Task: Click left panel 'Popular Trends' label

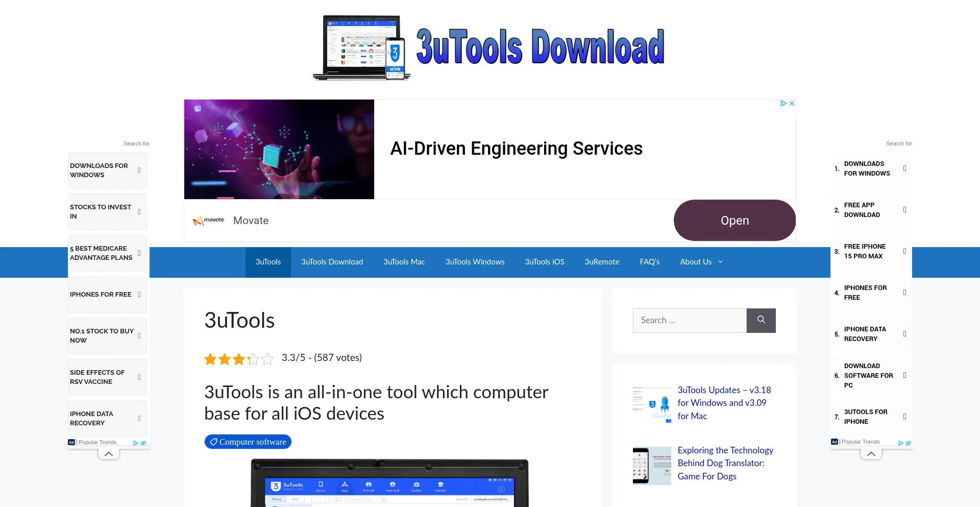Action: click(x=97, y=442)
